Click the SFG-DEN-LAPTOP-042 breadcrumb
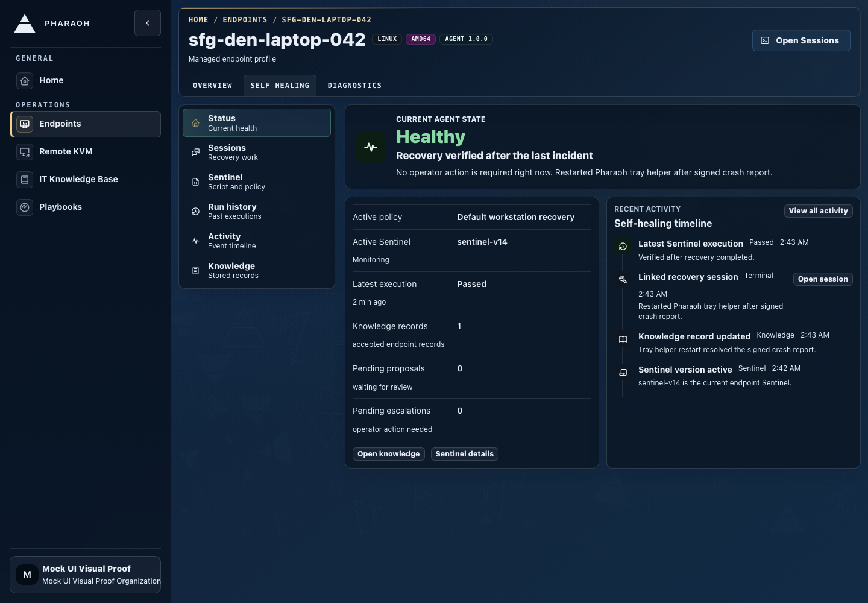 [326, 20]
